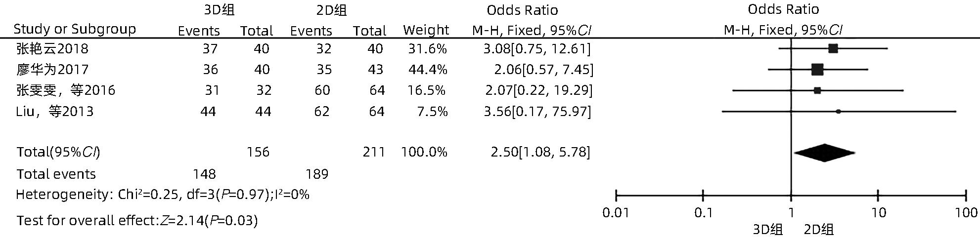Select the Liu，等2013 study label
Image resolution: width=980 pixels, height=237 pixels.
coord(55,112)
